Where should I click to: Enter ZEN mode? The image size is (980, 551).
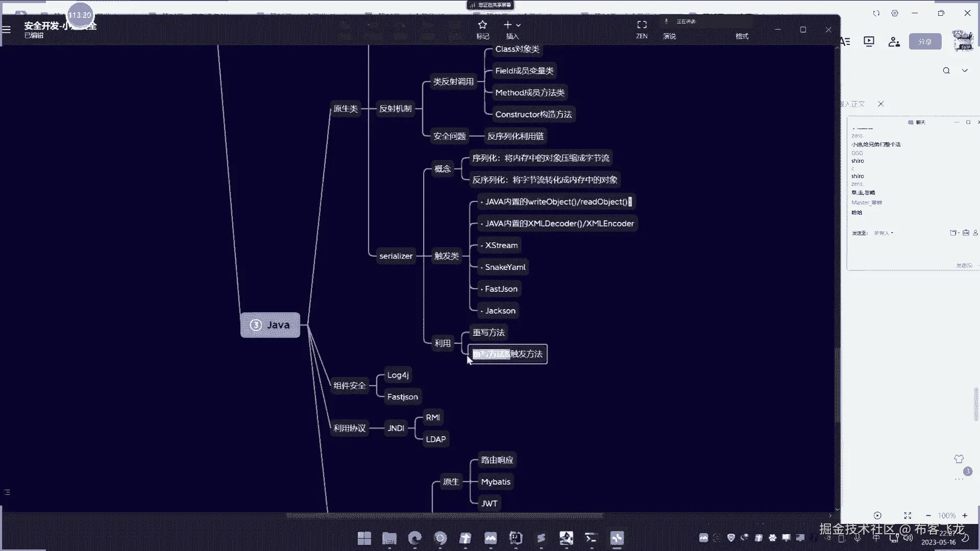coord(642,25)
